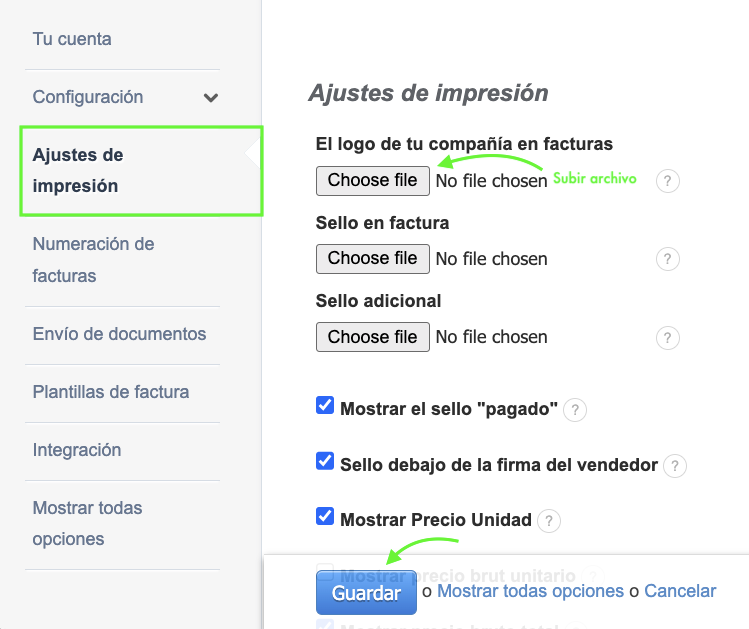The height and width of the screenshot is (629, 749).
Task: Open Tu cuenta in the sidebar
Action: coord(72,40)
